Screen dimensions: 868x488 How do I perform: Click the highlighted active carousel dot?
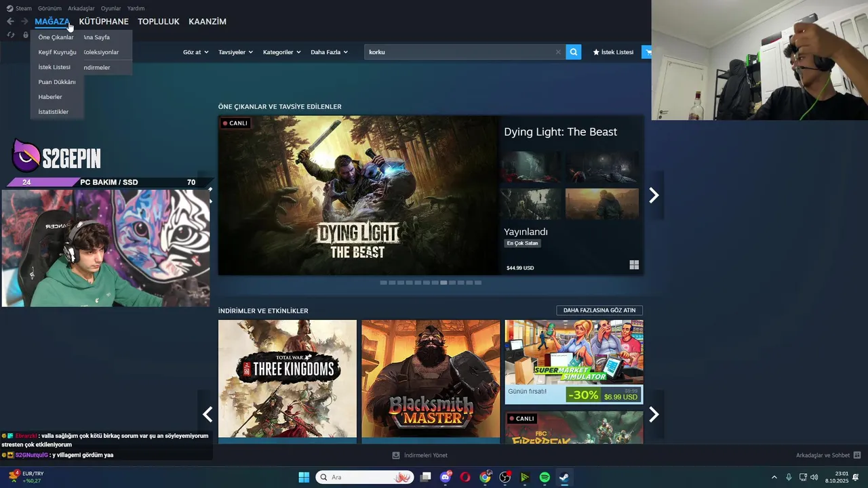443,283
